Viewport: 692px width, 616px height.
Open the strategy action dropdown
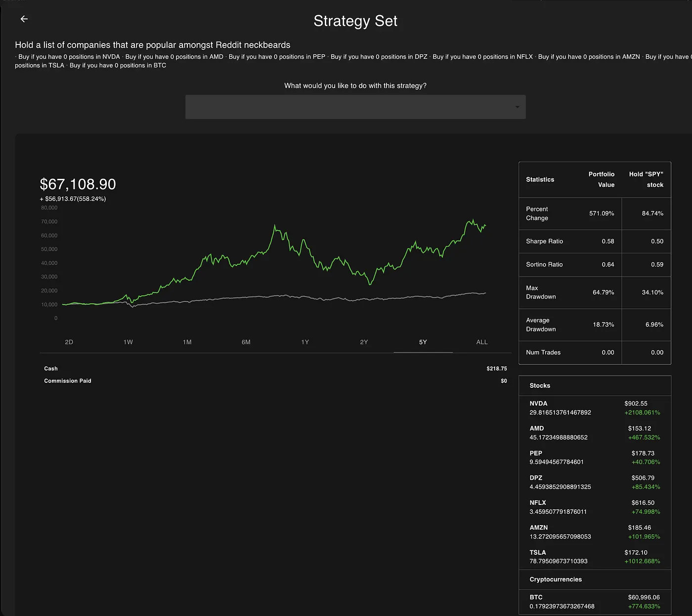tap(355, 107)
